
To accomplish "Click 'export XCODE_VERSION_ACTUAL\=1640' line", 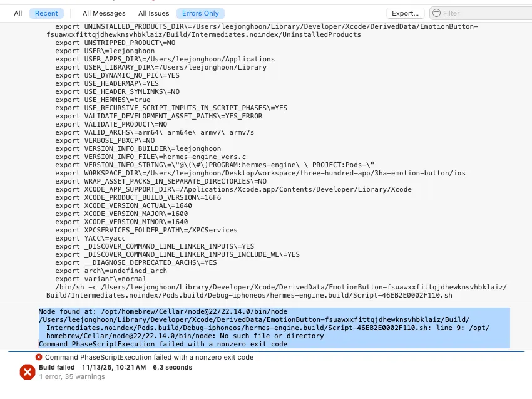I will pyautogui.click(x=123, y=206).
